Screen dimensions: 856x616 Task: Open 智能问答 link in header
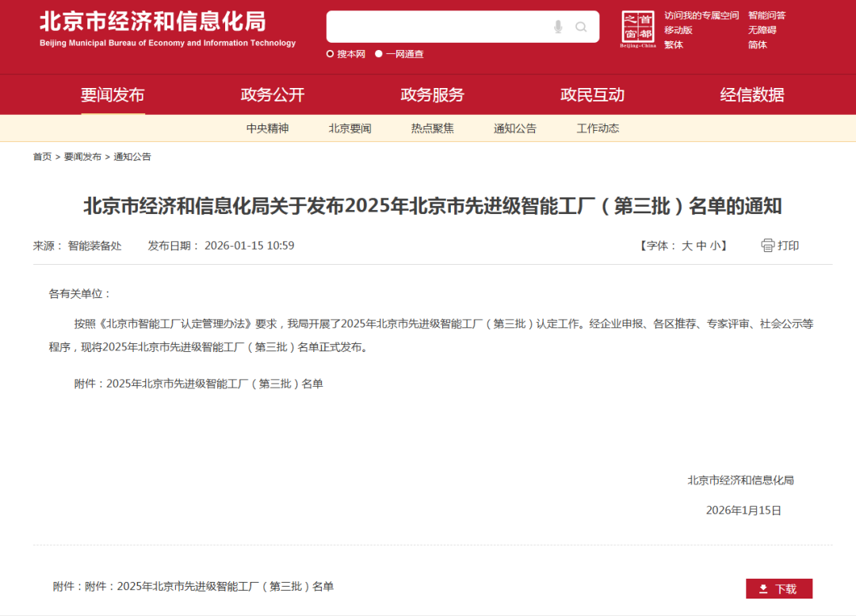point(766,15)
